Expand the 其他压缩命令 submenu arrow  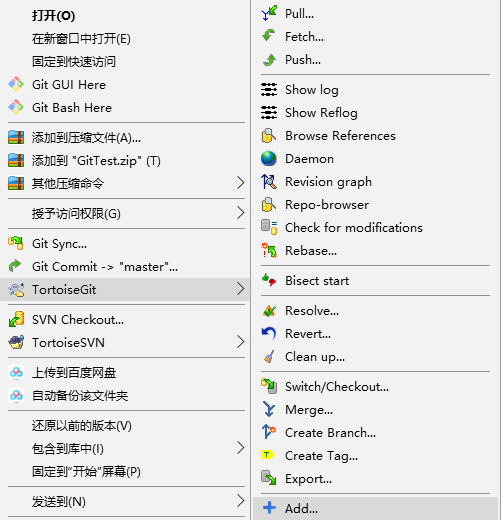pos(240,183)
